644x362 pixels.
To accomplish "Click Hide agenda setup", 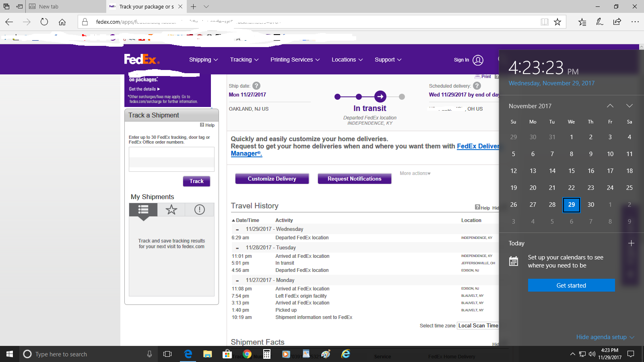I will 605,337.
